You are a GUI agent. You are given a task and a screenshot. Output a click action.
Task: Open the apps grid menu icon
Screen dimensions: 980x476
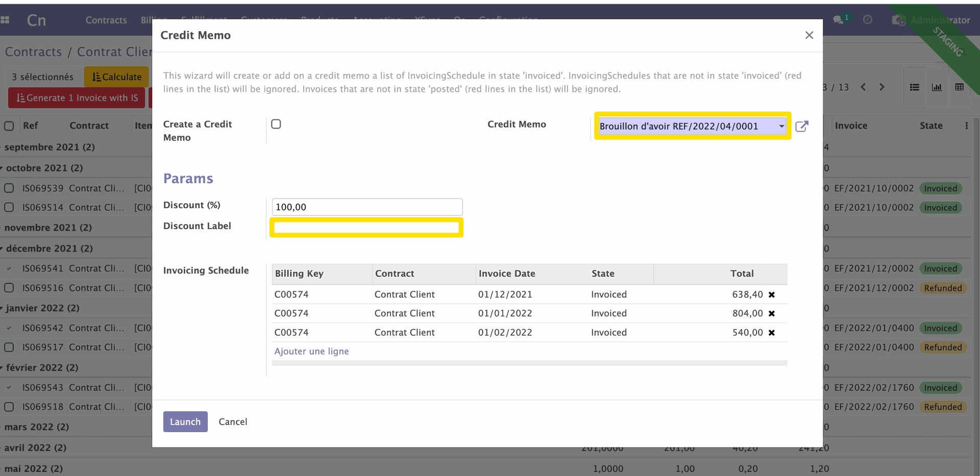(x=6, y=20)
